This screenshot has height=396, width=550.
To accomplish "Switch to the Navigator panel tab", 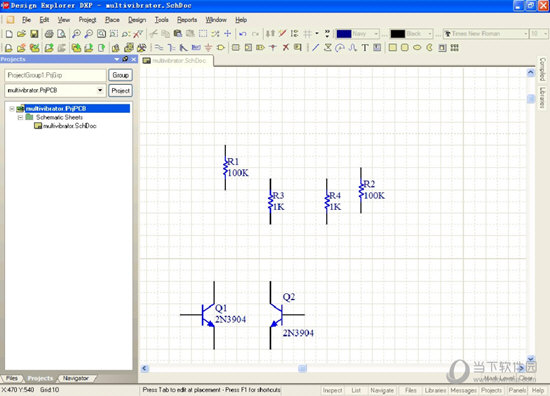I will [x=76, y=378].
